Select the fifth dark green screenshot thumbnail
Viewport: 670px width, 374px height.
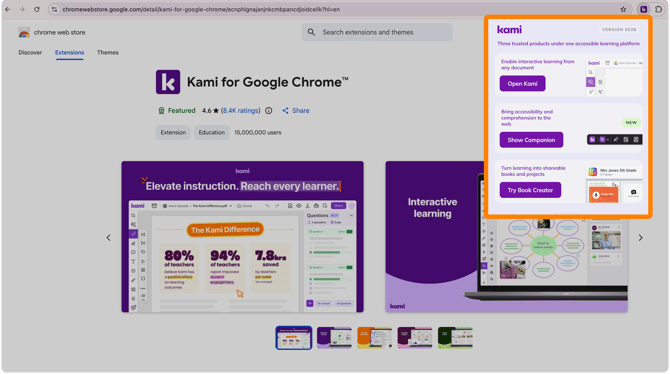click(455, 338)
